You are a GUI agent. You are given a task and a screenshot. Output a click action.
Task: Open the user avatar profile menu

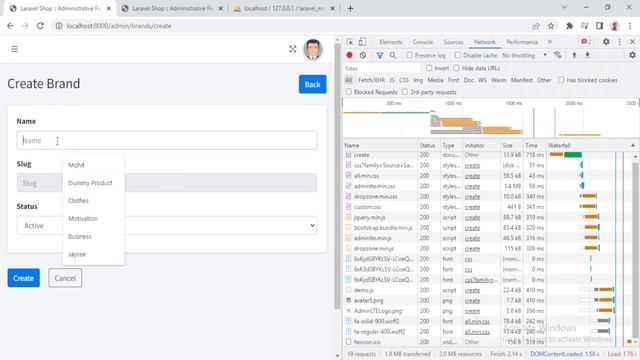click(x=313, y=49)
